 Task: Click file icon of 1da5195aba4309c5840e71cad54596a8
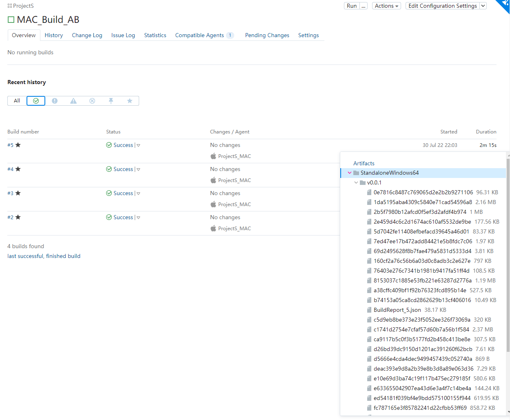tap(369, 202)
